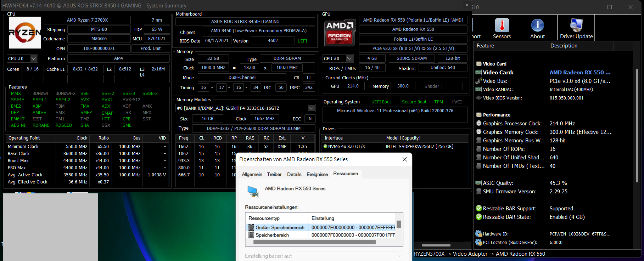Click the TPM indicator
Image resolution: width=644 pixels, height=261 pixels.
pyautogui.click(x=438, y=102)
